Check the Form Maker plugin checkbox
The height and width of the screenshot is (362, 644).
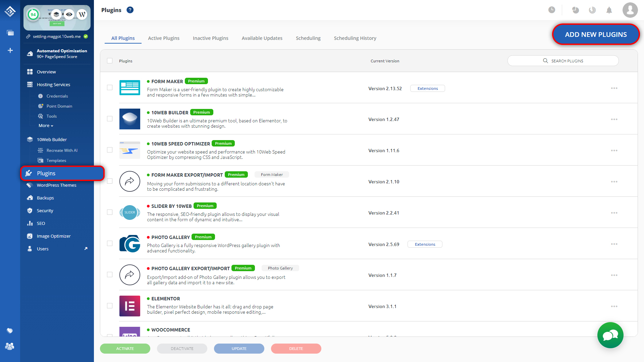tap(110, 87)
